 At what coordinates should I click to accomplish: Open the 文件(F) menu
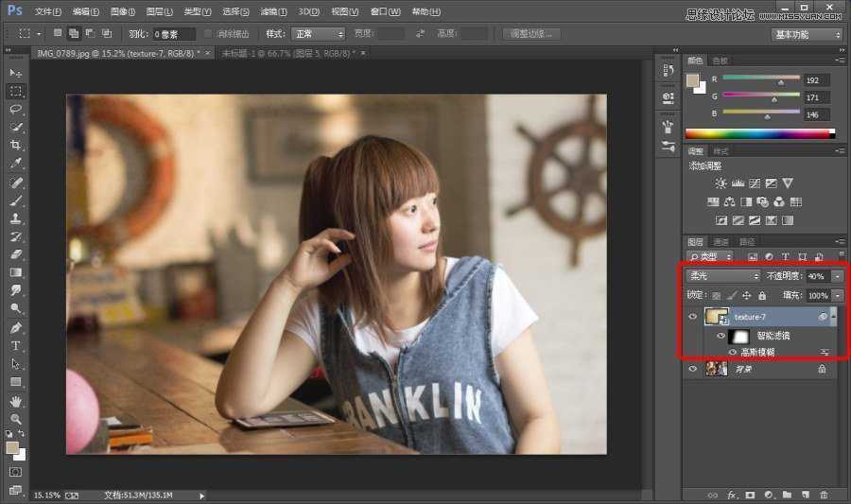coord(48,11)
